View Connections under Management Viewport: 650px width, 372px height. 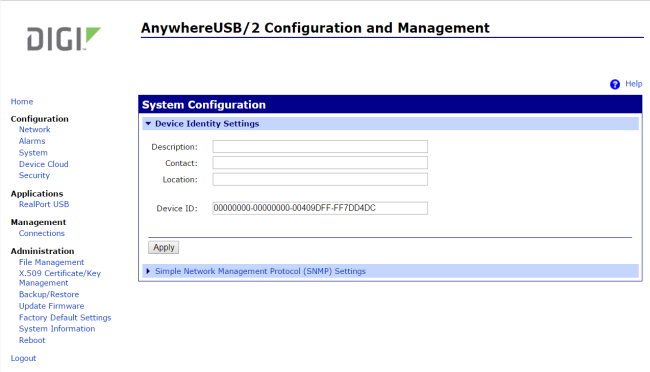tap(42, 233)
